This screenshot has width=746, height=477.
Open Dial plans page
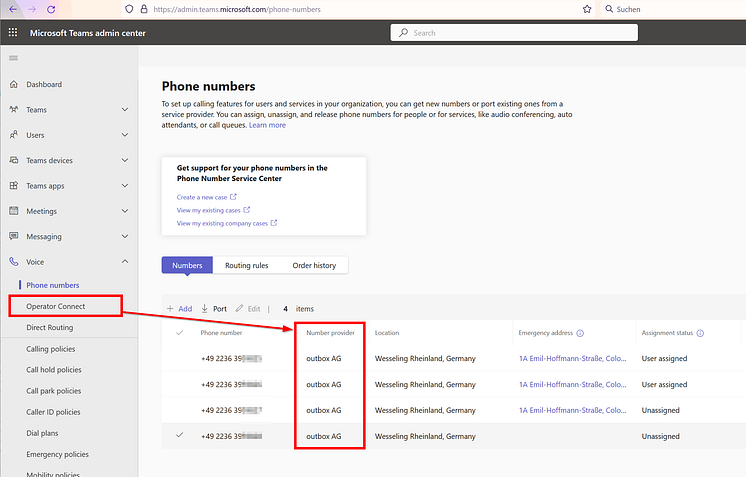point(42,433)
